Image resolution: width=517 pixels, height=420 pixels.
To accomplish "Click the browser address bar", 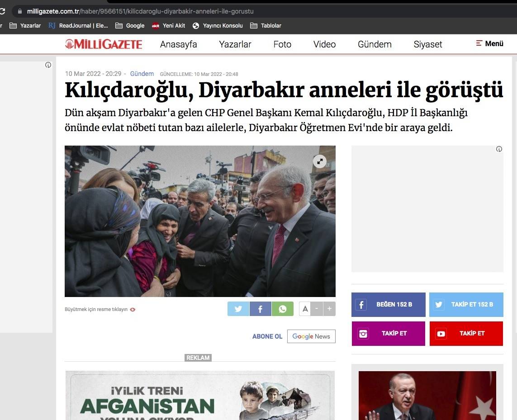I will click(136, 11).
